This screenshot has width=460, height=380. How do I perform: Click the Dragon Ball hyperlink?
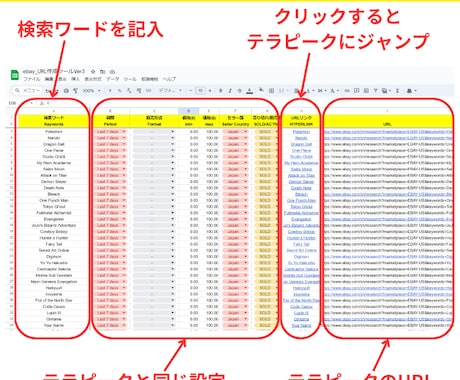tap(301, 144)
